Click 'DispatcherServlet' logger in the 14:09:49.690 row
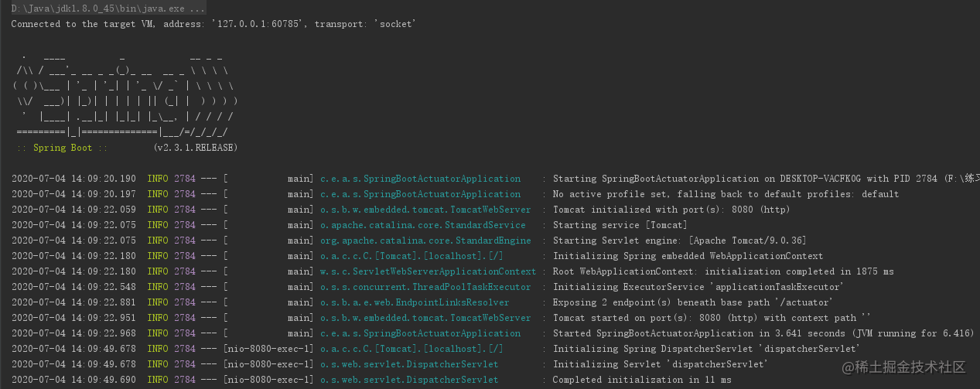980x389 pixels. [x=409, y=380]
